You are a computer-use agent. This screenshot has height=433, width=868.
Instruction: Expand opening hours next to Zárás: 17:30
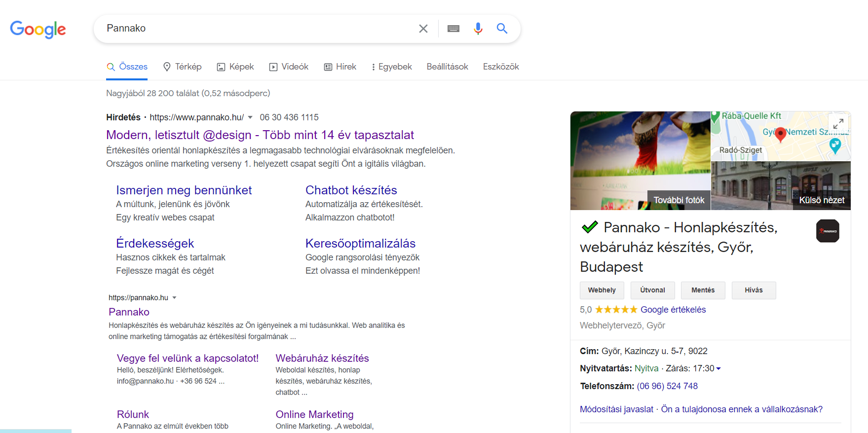718,369
